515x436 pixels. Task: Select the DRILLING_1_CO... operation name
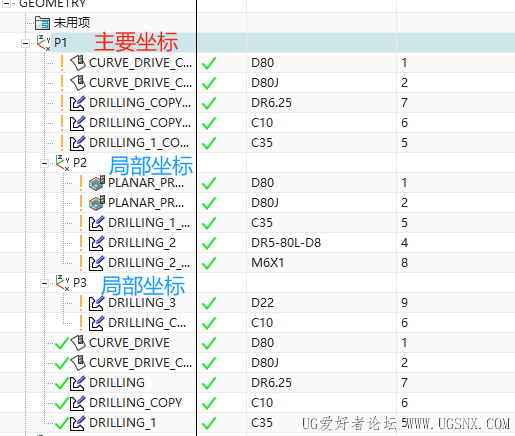click(x=139, y=143)
